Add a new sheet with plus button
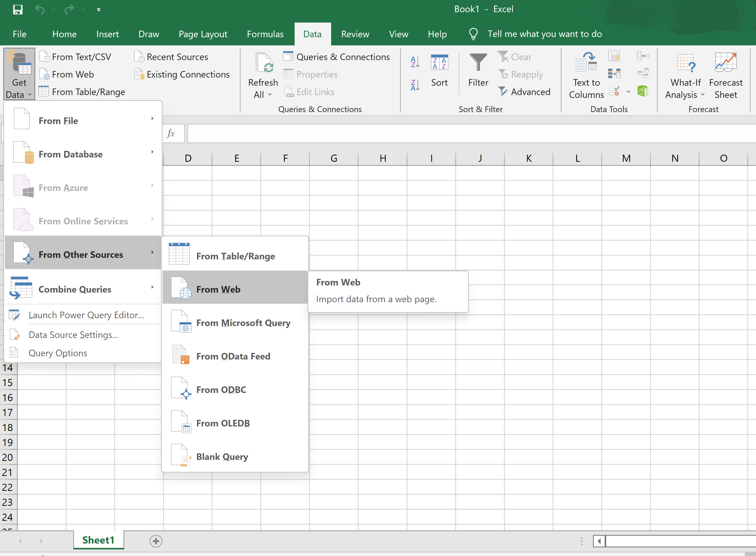The image size is (756, 556). 156,541
